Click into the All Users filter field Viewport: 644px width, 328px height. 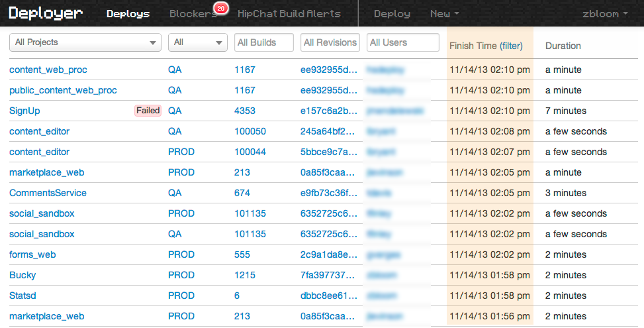coord(403,42)
